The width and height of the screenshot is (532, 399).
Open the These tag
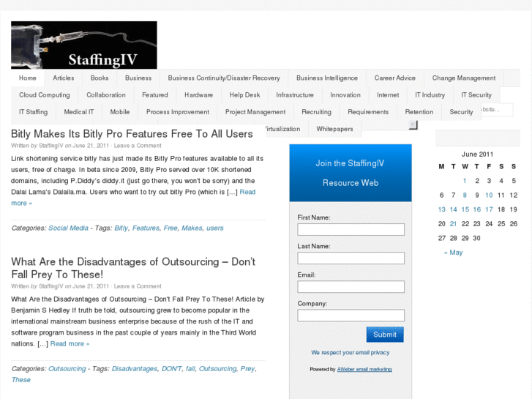coord(20,380)
